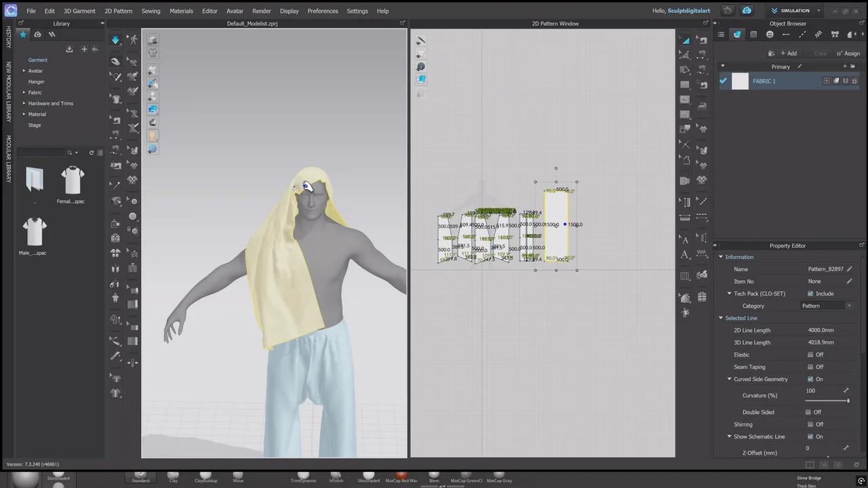Activate the Simulate arrow tool

click(x=115, y=40)
